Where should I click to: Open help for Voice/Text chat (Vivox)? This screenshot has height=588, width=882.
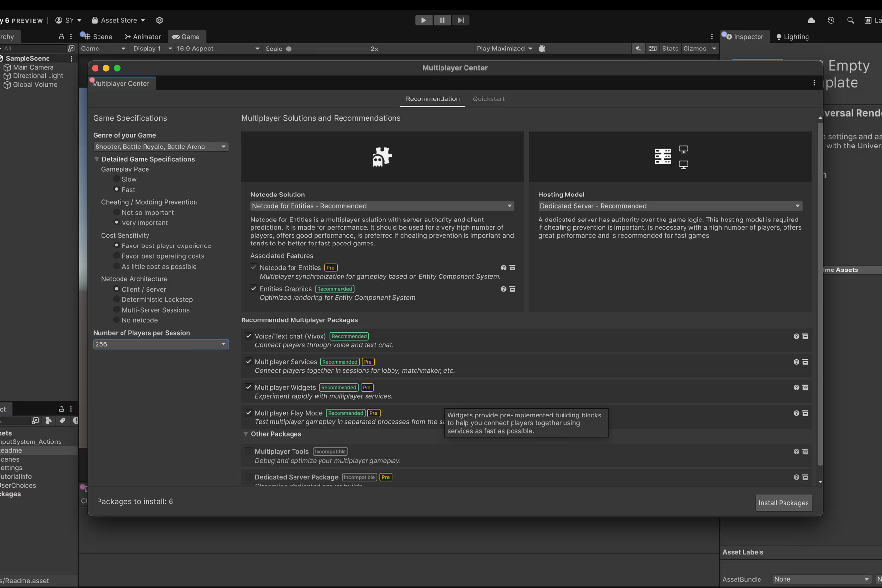(796, 336)
